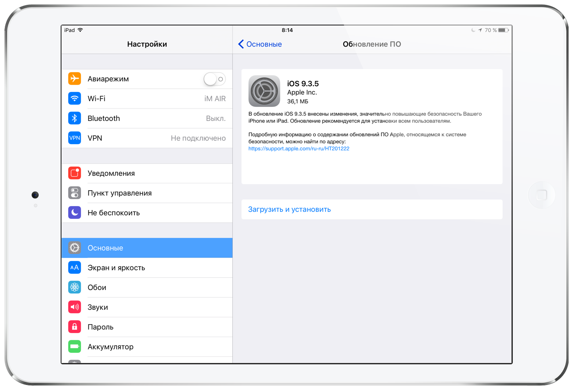Tap Загрузить и установить
Screen dimensions: 573x392
(289, 209)
